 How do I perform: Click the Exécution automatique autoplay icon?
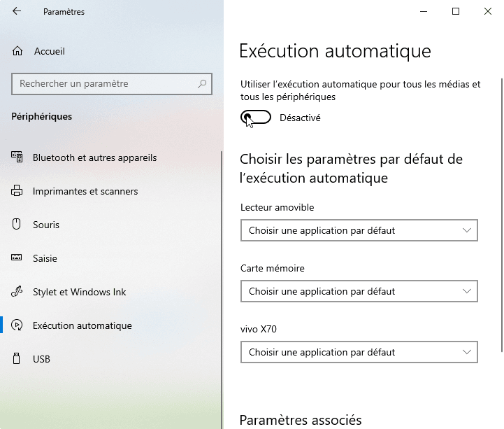pos(17,325)
